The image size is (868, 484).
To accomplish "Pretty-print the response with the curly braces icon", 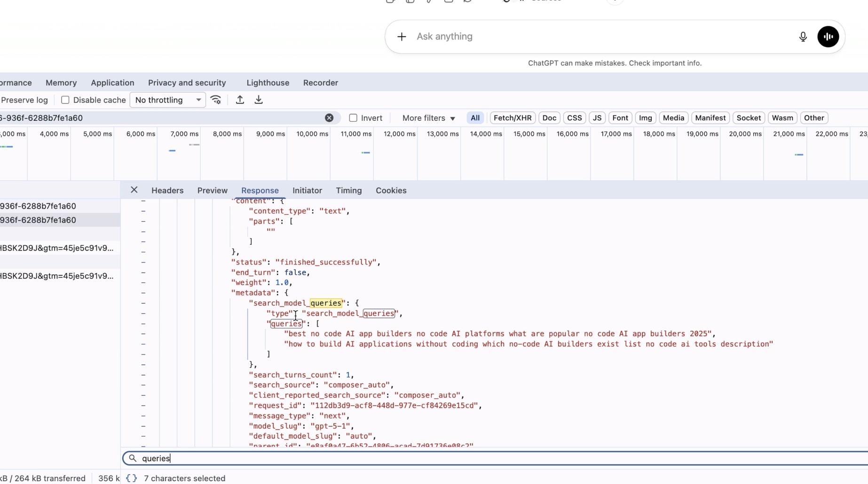I will [131, 478].
